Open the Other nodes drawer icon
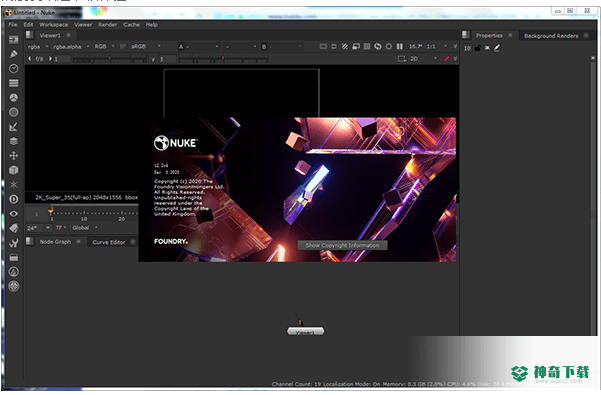The image size is (601, 395). click(x=14, y=257)
